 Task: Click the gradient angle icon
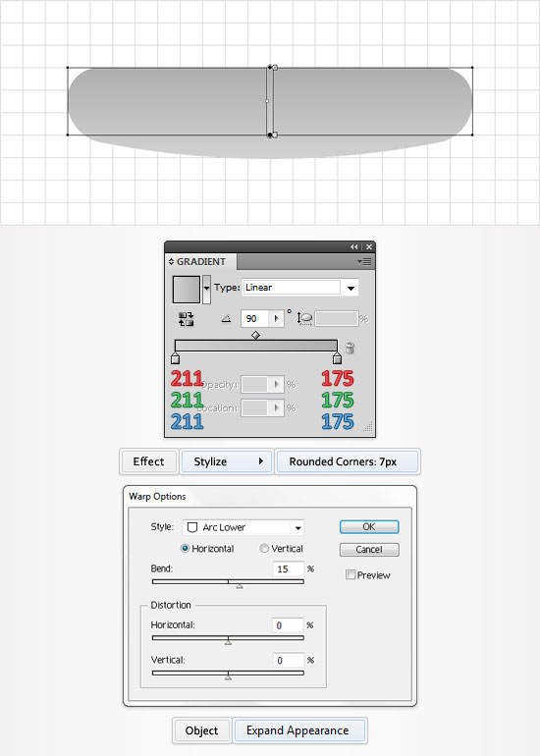tap(226, 319)
